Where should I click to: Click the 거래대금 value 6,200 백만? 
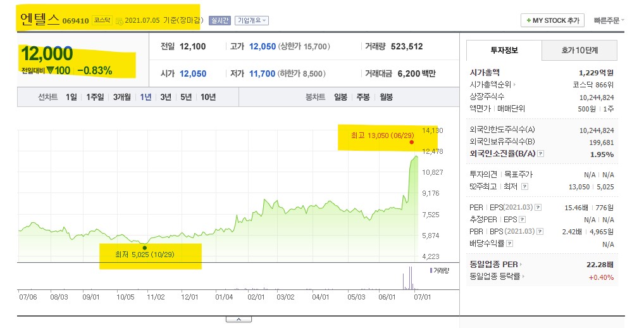416,74
